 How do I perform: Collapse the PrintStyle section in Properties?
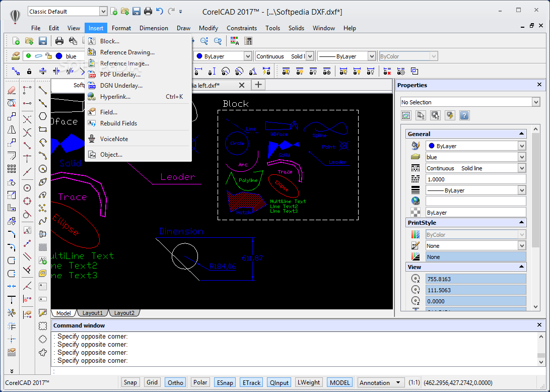(521, 223)
